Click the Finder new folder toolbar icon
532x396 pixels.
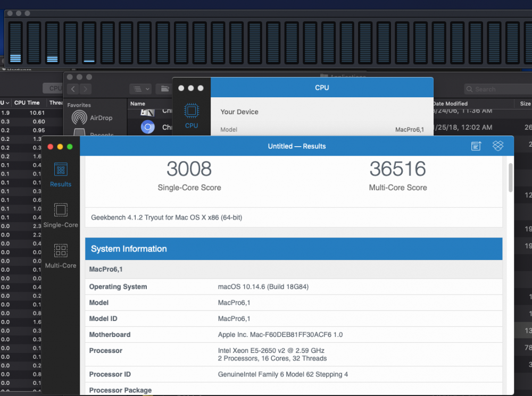click(x=164, y=89)
